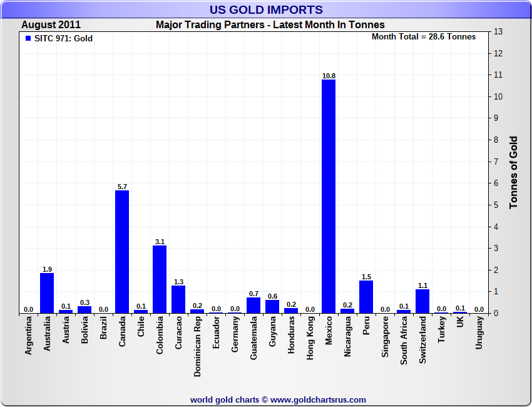Screen dimensions: 532x407
Task: Click the Mexico bar labeled 10.8
Action: point(329,196)
